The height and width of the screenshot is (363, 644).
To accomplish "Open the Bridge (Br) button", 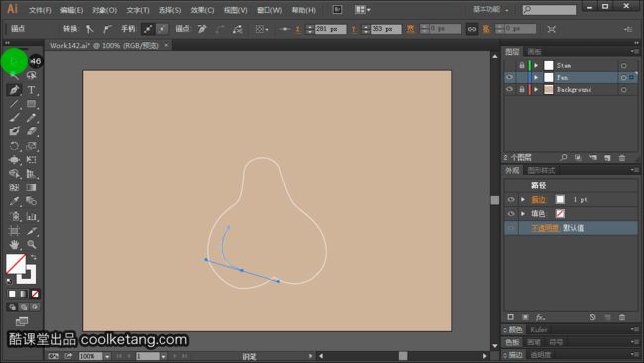I will click(337, 10).
